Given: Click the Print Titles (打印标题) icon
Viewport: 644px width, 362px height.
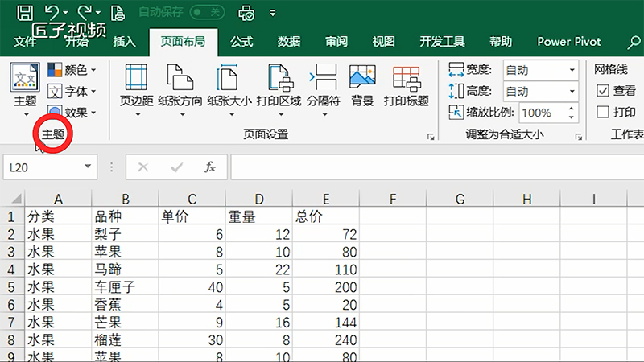Looking at the screenshot, I should 406,87.
